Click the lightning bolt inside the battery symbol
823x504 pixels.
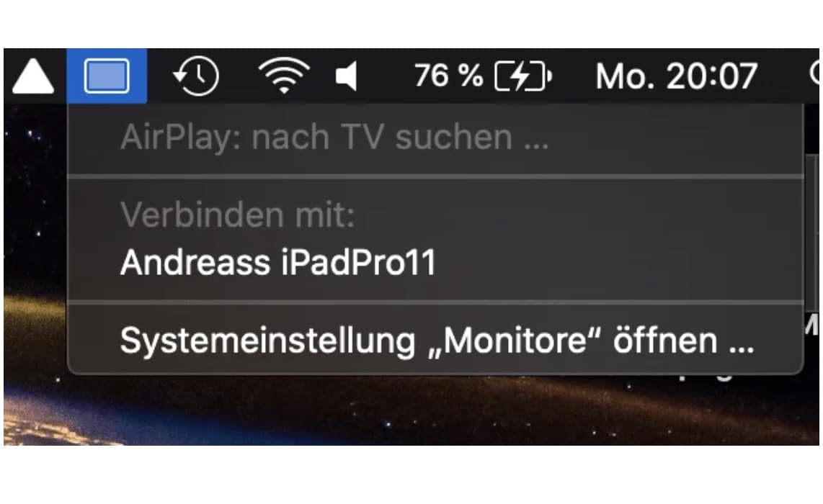coord(520,76)
